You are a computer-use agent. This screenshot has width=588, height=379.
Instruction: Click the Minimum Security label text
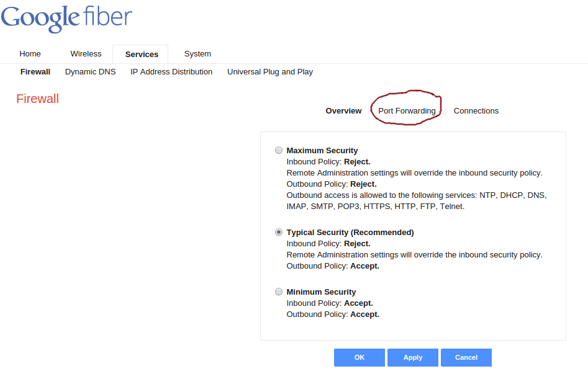[322, 292]
